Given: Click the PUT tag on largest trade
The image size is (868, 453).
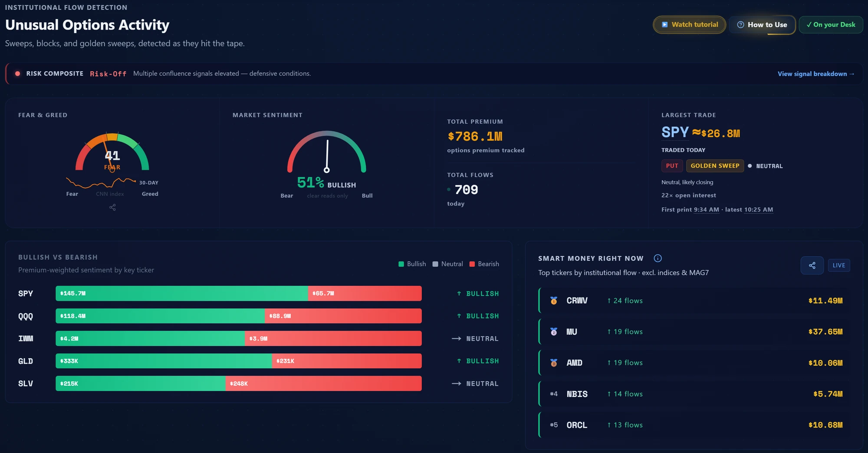Looking at the screenshot, I should 672,166.
